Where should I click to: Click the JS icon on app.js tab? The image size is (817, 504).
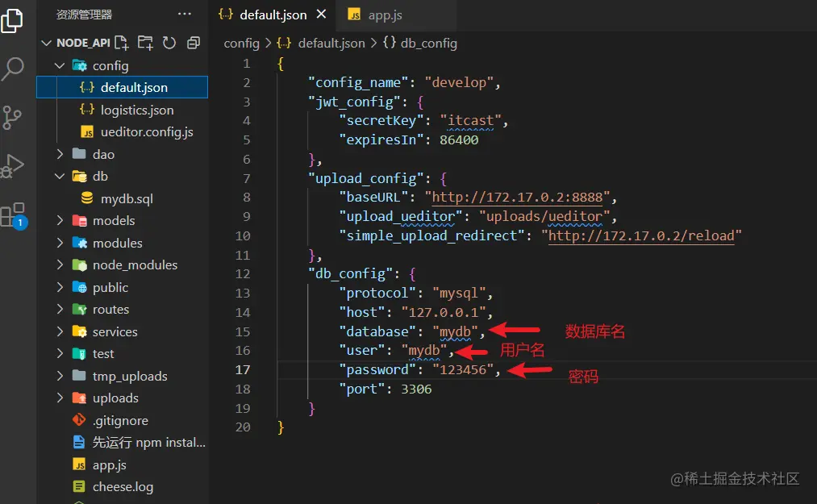(354, 15)
